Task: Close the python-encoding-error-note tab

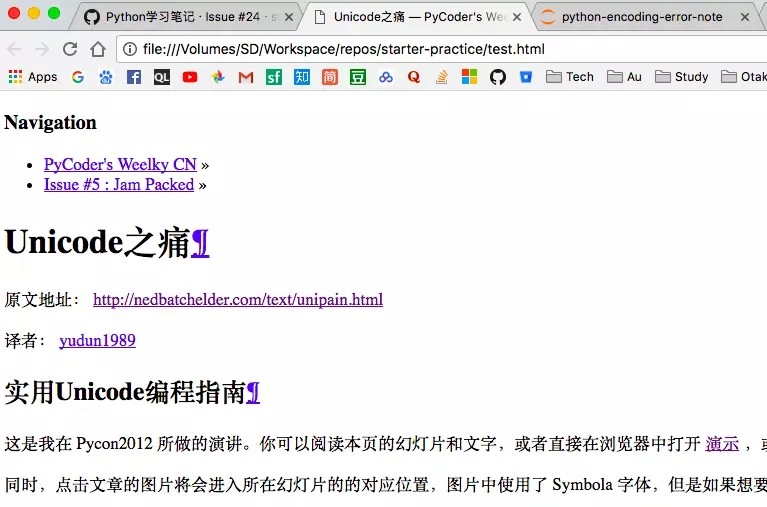Action: 745,17
